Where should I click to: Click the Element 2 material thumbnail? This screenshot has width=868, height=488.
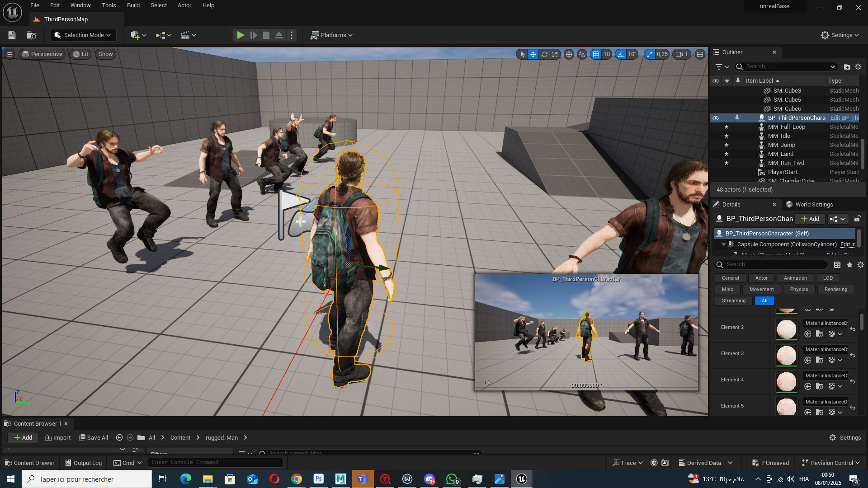point(786,329)
